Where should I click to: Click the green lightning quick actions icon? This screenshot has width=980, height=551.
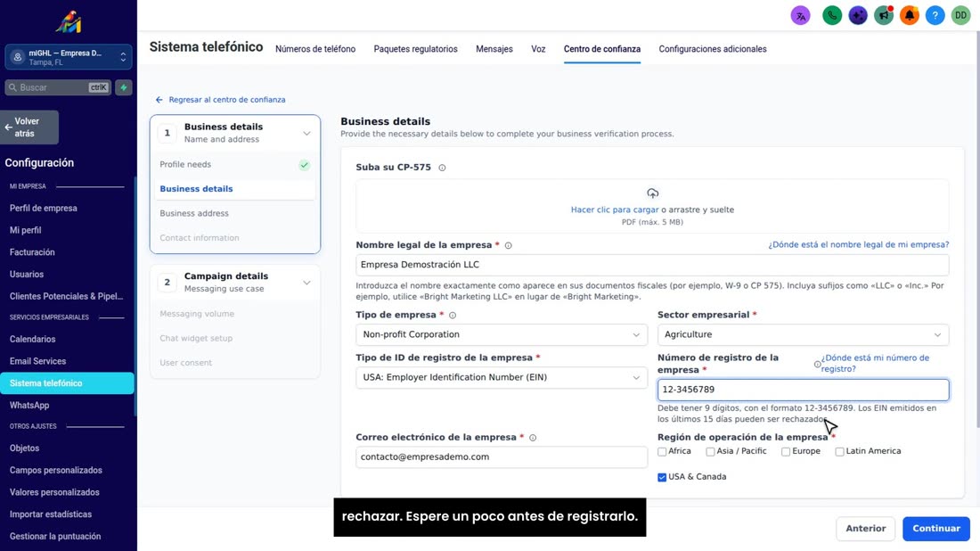pyautogui.click(x=124, y=87)
